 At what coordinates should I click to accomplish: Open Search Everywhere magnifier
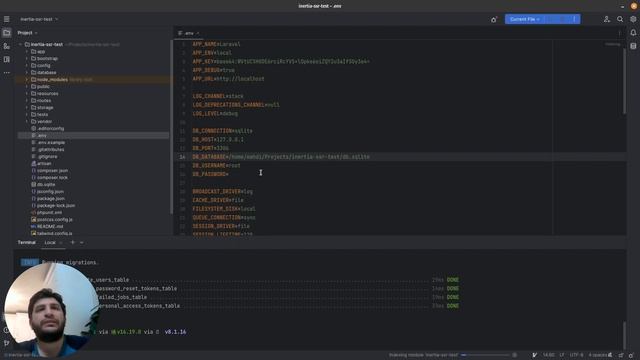(620, 19)
